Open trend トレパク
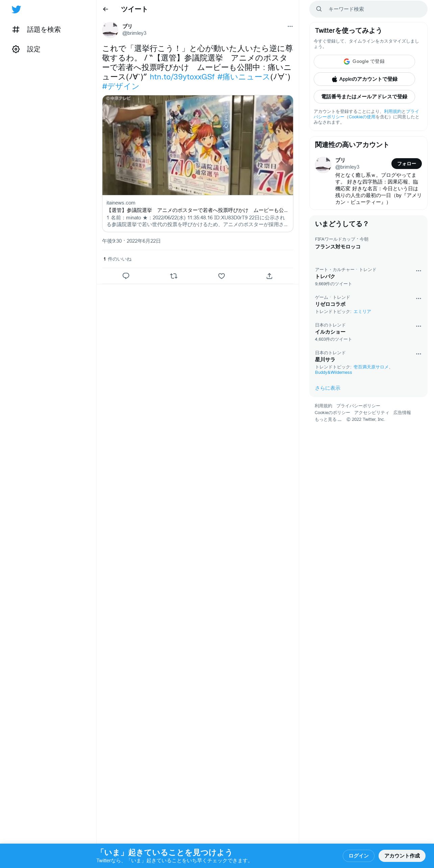Image resolution: width=434 pixels, height=868 pixels. pyautogui.click(x=325, y=276)
